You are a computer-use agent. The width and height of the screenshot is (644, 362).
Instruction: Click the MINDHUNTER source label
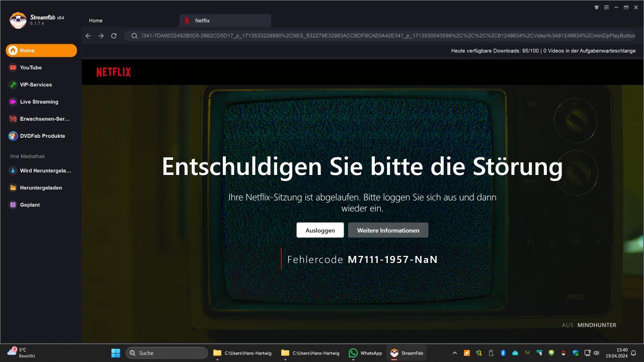(x=597, y=325)
